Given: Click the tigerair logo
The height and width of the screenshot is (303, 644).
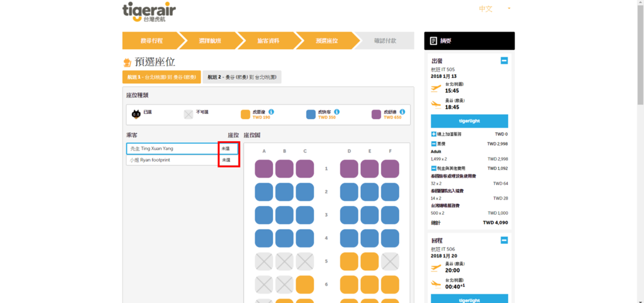Looking at the screenshot, I should pyautogui.click(x=148, y=13).
